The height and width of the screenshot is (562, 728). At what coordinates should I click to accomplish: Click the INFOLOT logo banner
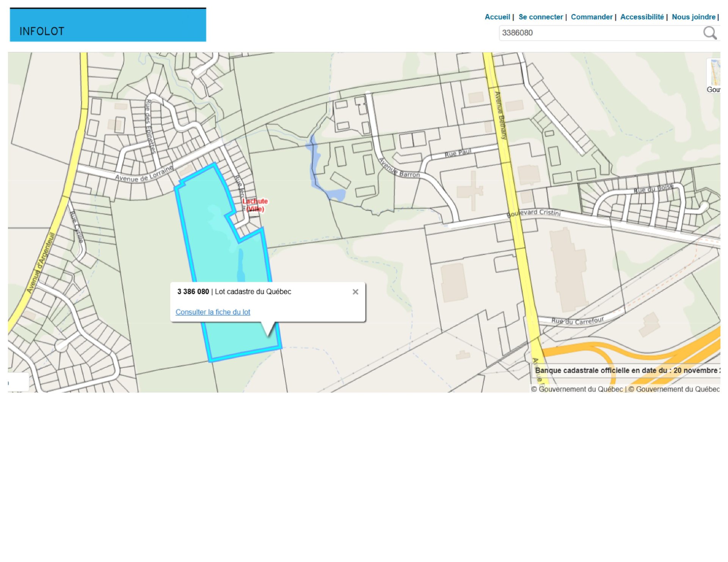(x=108, y=25)
